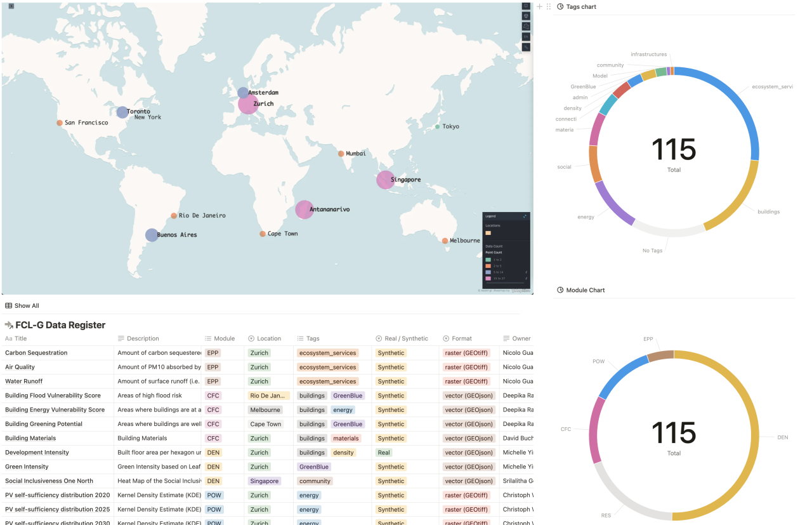Activate the draw-on-map polygon tool
The height and width of the screenshot is (525, 812).
point(526,27)
